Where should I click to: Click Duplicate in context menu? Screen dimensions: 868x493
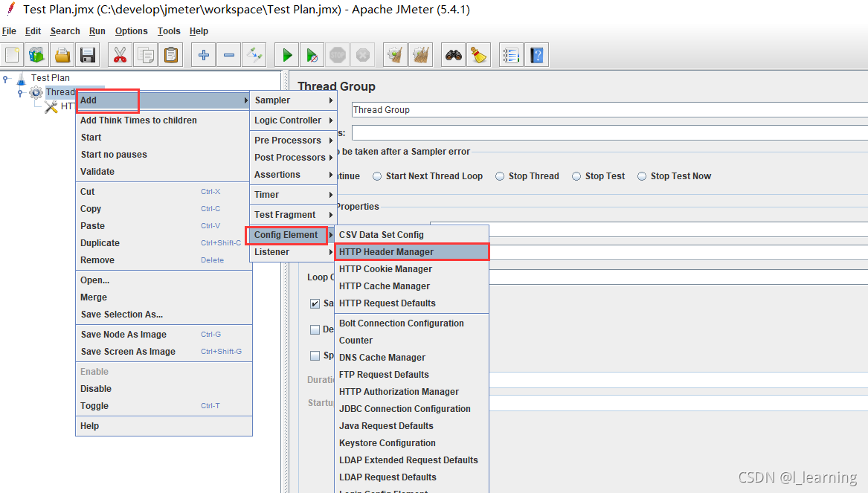164,243
